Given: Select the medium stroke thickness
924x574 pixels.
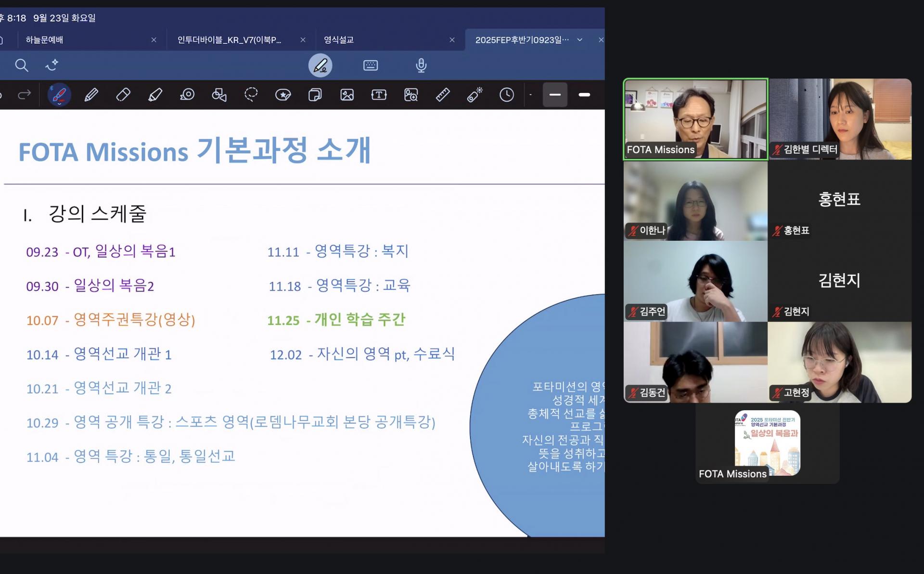Looking at the screenshot, I should coord(555,95).
